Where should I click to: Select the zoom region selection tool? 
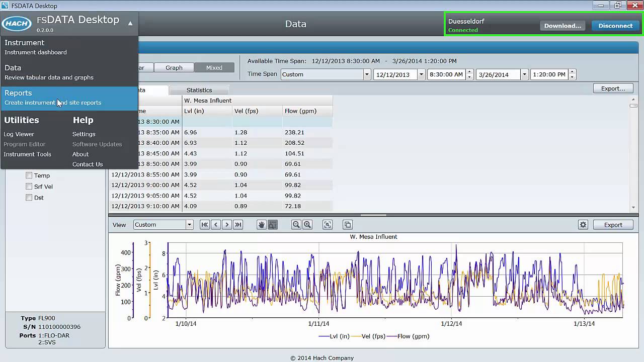click(272, 225)
